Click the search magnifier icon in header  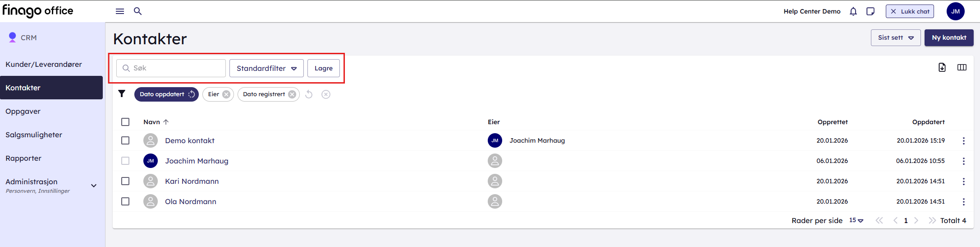(138, 11)
